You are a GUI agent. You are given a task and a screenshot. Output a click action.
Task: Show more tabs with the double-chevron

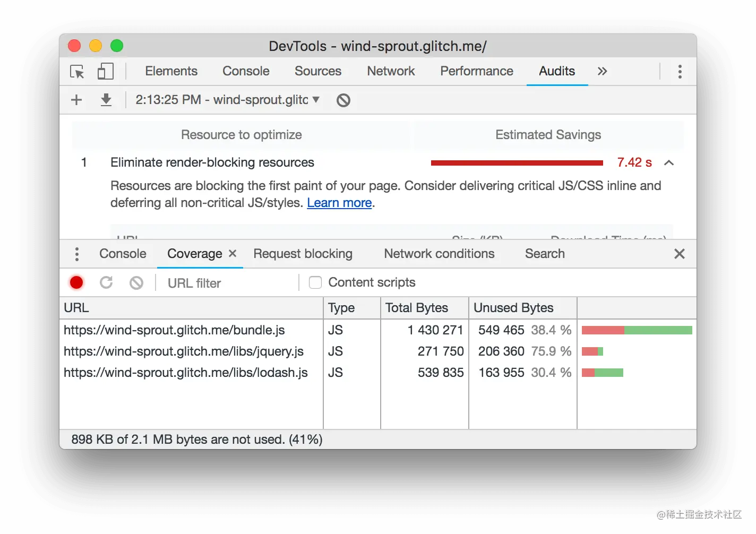click(x=602, y=71)
